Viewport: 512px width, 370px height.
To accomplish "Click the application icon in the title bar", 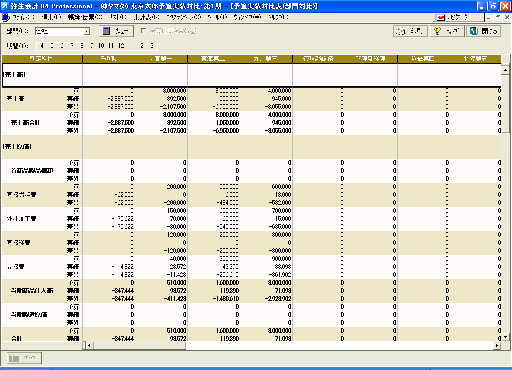I will (5, 6).
